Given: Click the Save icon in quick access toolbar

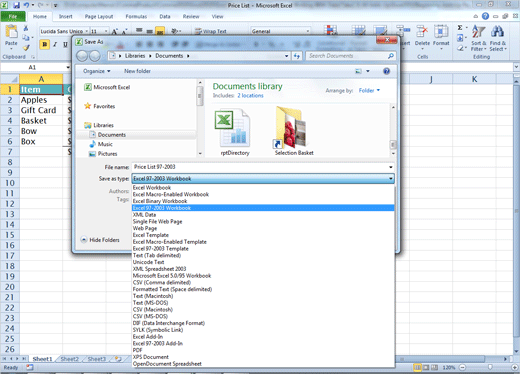Looking at the screenshot, I should point(16,5).
